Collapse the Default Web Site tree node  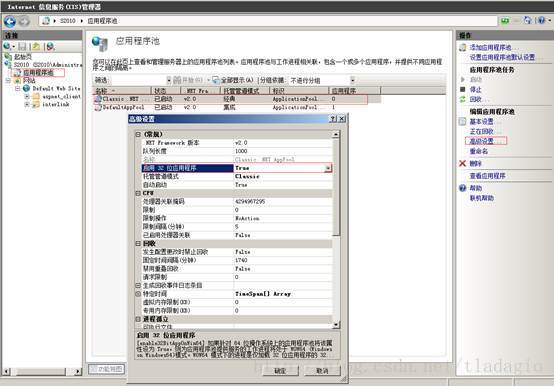[17, 88]
